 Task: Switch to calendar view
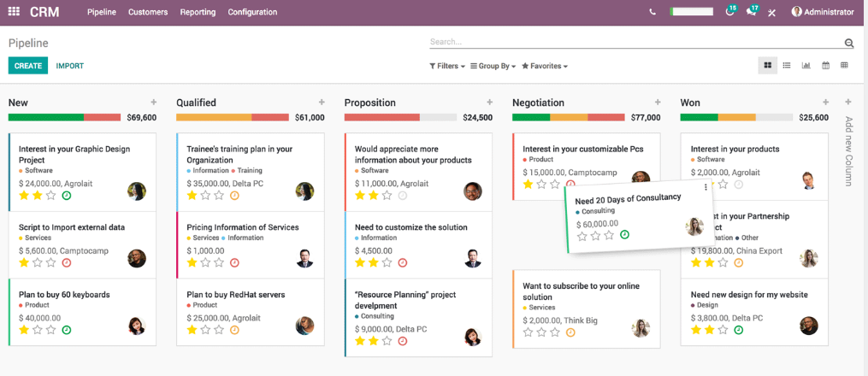825,65
